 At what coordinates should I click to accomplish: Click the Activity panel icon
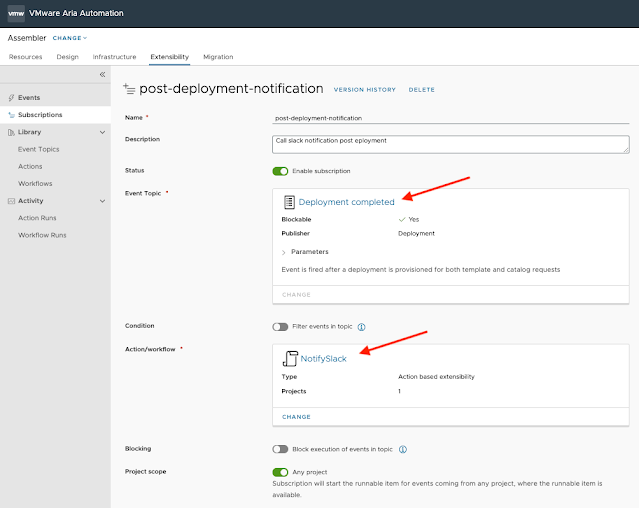pos(11,201)
